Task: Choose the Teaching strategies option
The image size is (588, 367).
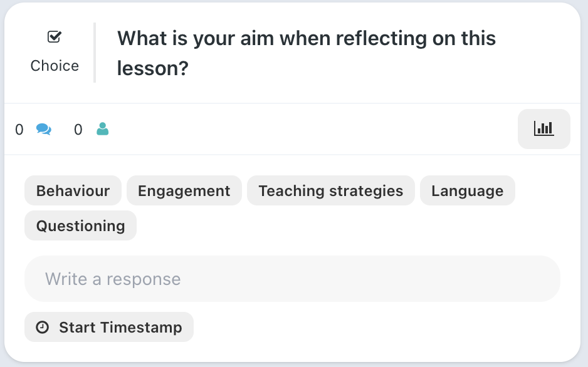Action: point(331,190)
